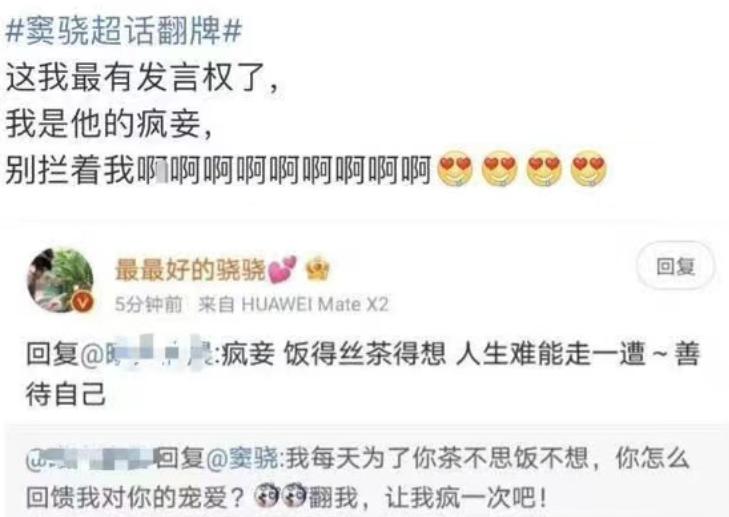
Task: Click the second heart-eyes emoji
Action: click(x=500, y=169)
